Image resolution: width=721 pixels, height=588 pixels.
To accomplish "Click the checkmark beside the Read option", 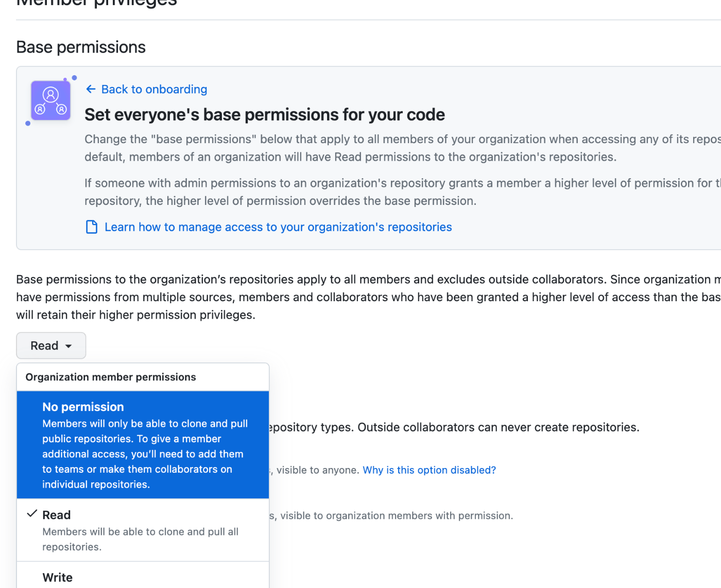I will click(31, 513).
